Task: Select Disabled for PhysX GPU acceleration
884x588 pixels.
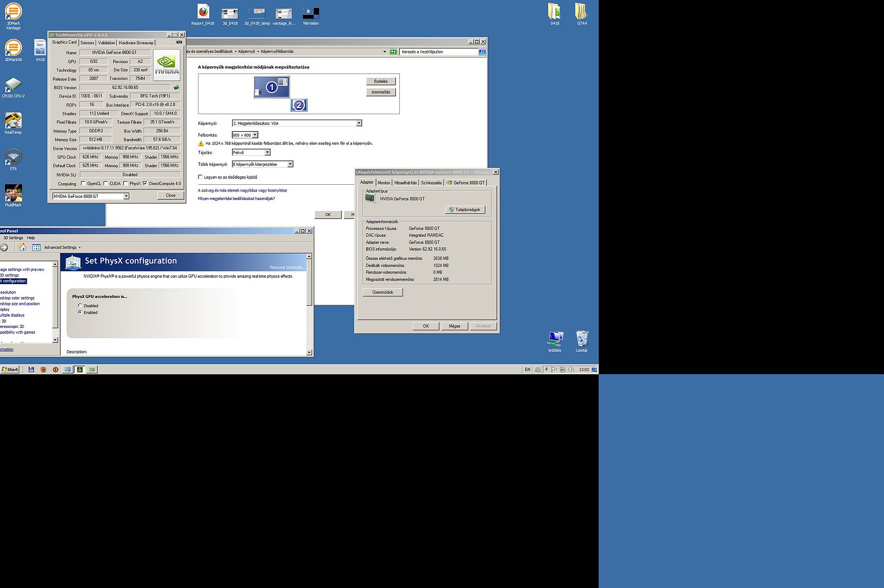Action: [80, 305]
